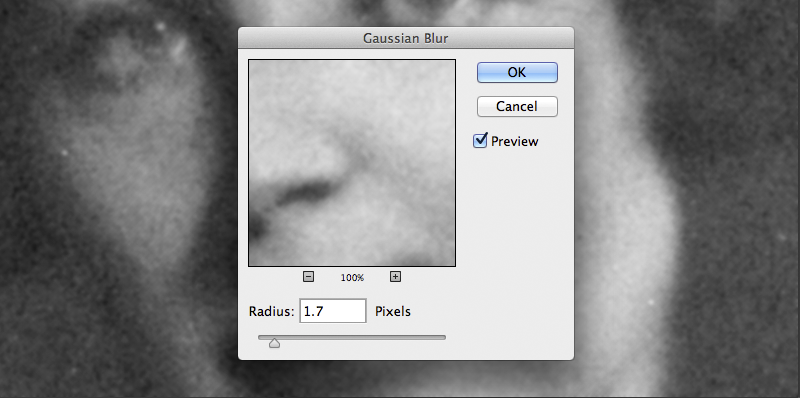
Task: Click the Radius label
Action: [x=271, y=311]
